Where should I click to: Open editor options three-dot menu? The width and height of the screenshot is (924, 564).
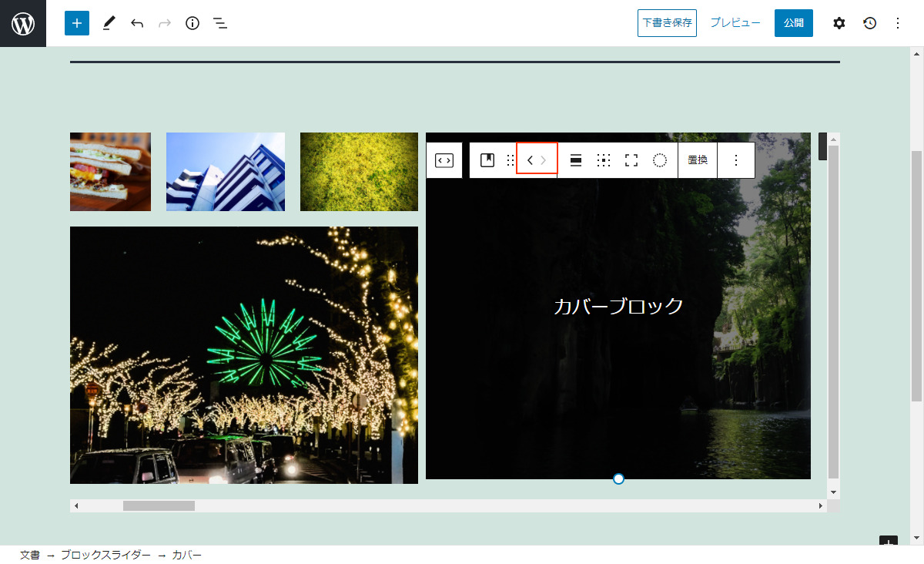coord(897,23)
